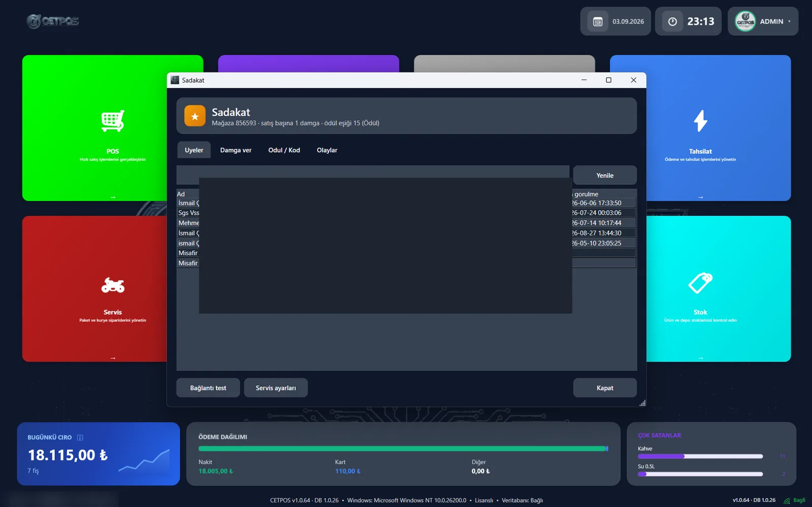Click the CETPOS logo in the header
Image resolution: width=812 pixels, height=507 pixels.
(53, 21)
